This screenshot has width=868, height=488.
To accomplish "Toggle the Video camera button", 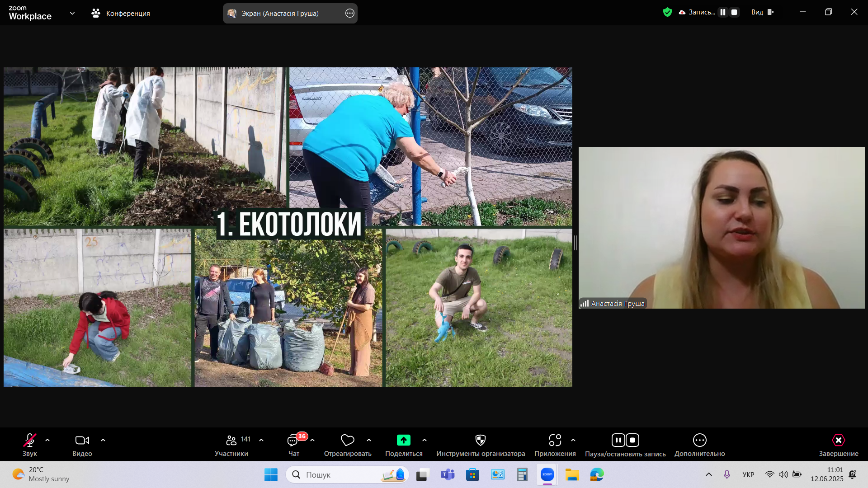I will [x=82, y=440].
